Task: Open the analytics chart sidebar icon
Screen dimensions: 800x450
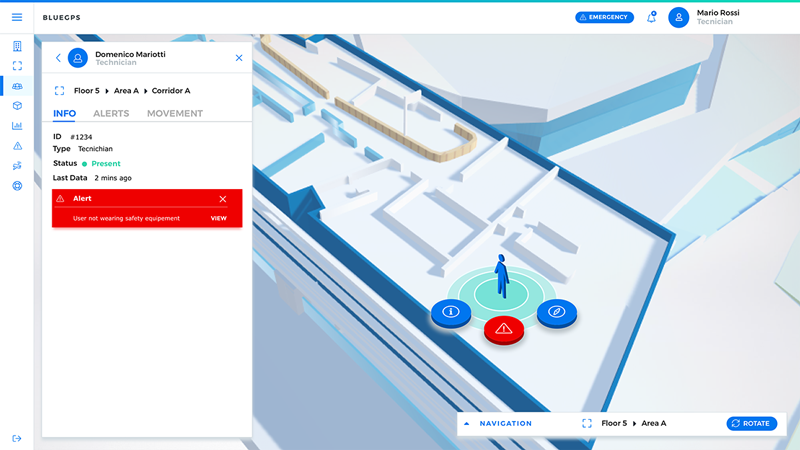Action: (x=17, y=126)
